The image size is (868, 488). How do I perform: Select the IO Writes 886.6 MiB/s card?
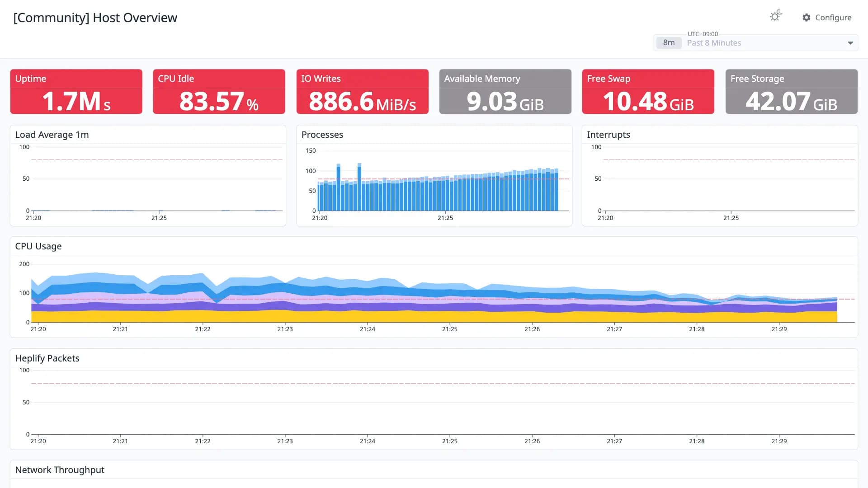point(362,92)
